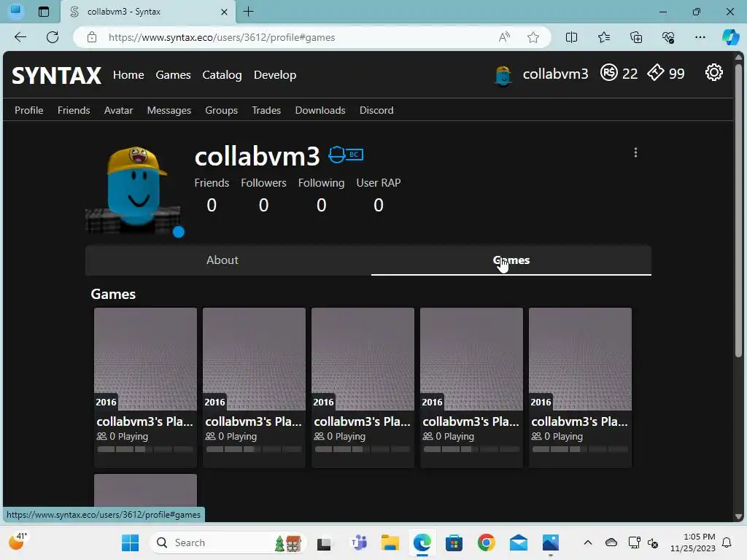Image resolution: width=747 pixels, height=560 pixels.
Task: Open Edge Settings and more menu
Action: (700, 37)
